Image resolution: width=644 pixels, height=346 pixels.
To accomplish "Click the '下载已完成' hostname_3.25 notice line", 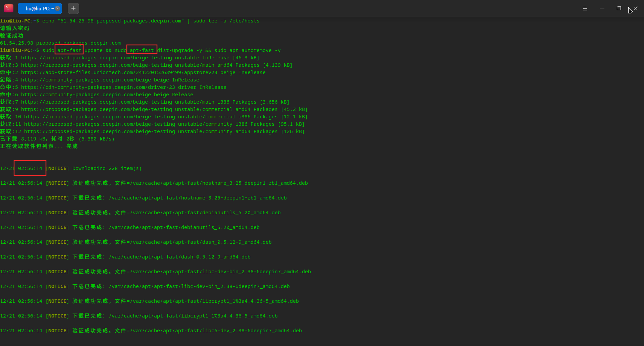I will pyautogui.click(x=143, y=198).
